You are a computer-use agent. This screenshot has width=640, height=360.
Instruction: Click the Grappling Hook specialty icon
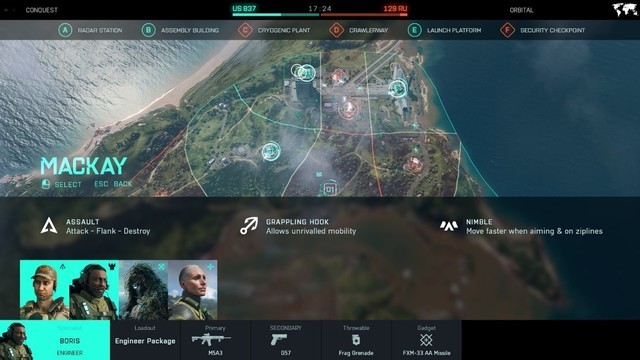tap(249, 226)
